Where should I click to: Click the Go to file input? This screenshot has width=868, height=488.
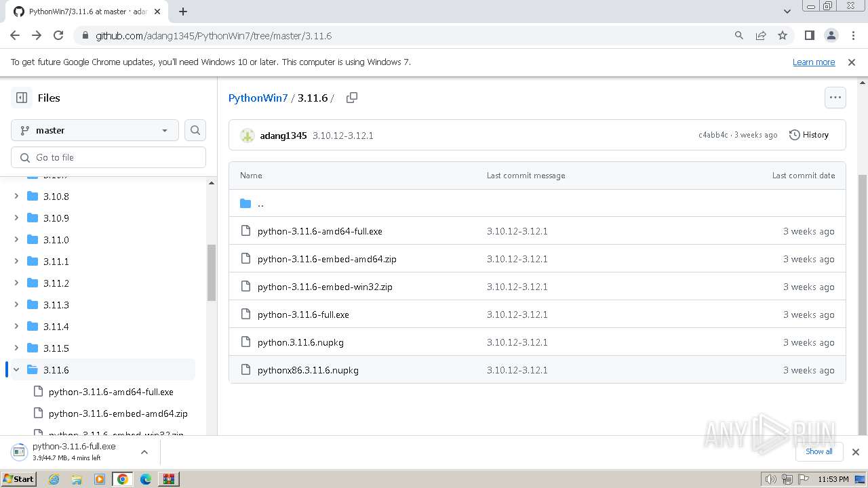pyautogui.click(x=108, y=157)
